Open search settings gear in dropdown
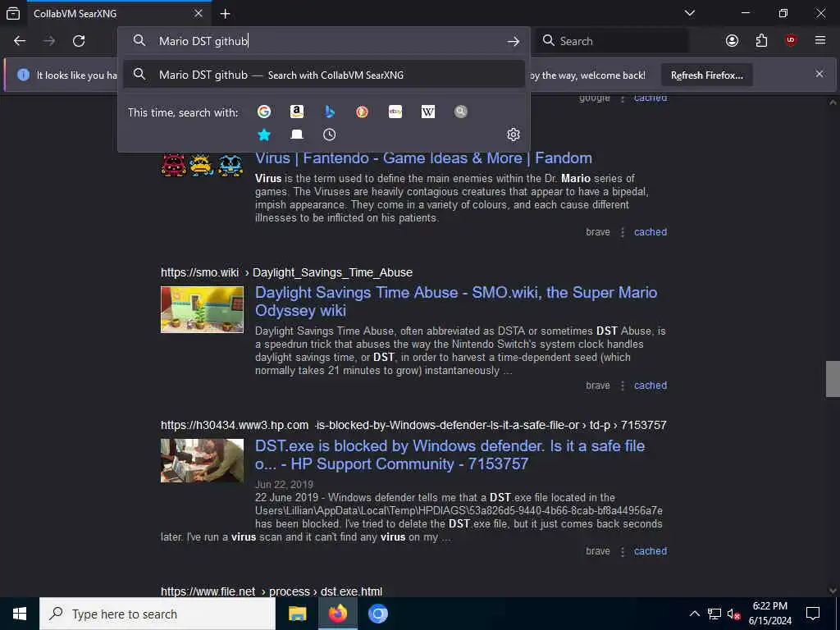840x630 pixels. point(514,135)
